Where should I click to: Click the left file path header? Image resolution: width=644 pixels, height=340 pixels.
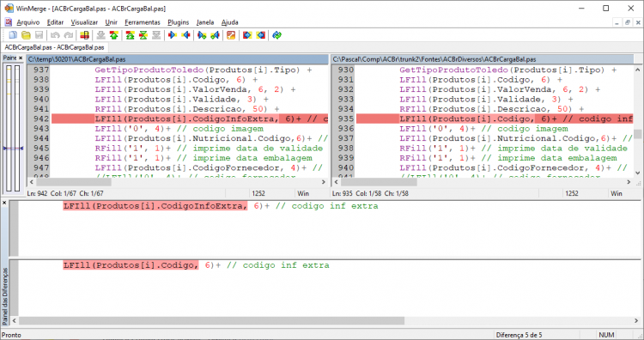[178, 59]
